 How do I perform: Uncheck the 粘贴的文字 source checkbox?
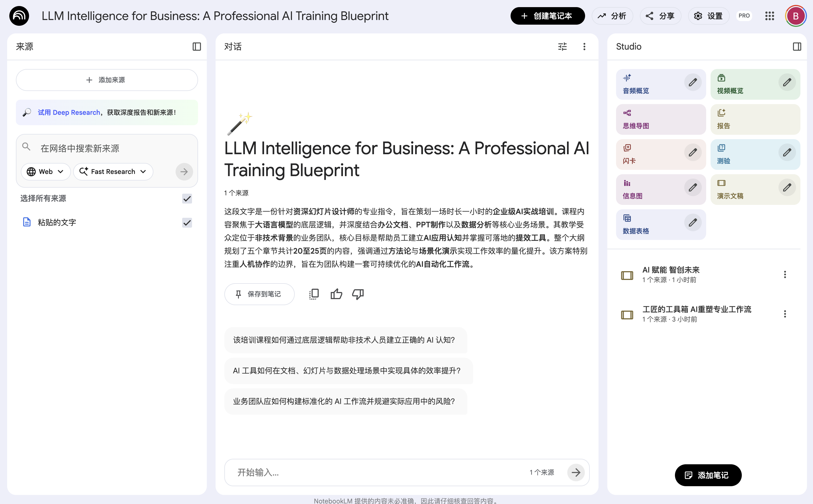pos(187,223)
